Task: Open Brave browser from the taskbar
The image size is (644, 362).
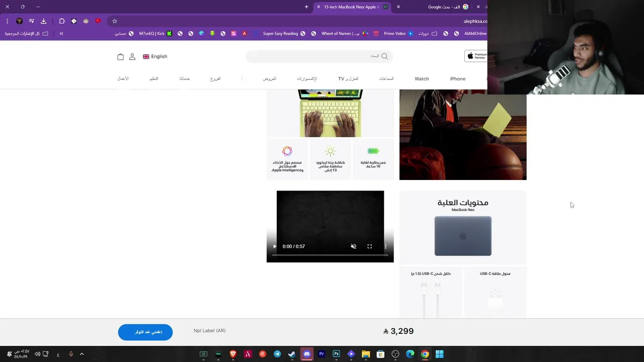Action: click(233, 354)
